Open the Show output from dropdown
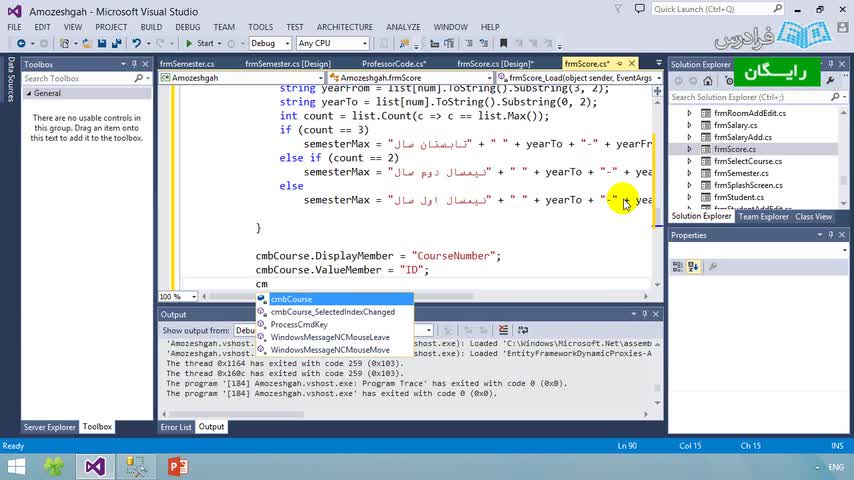This screenshot has height=480, width=854. coord(429,330)
